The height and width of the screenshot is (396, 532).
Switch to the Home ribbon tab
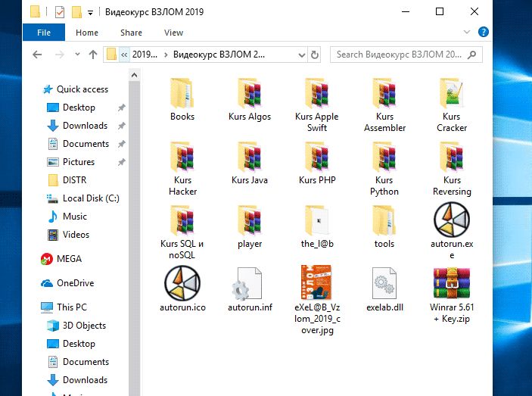click(87, 33)
